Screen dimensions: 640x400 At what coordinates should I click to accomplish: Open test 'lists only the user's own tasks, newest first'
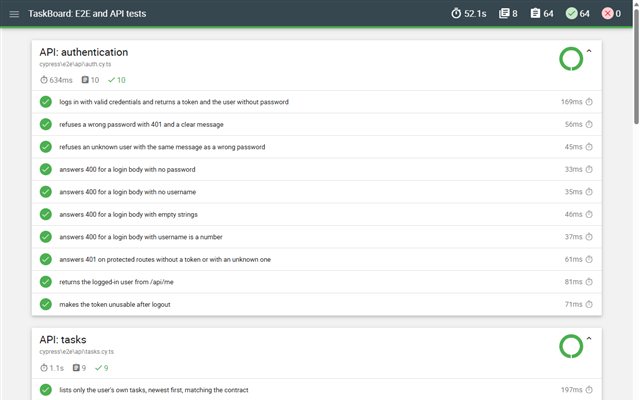(x=317, y=389)
